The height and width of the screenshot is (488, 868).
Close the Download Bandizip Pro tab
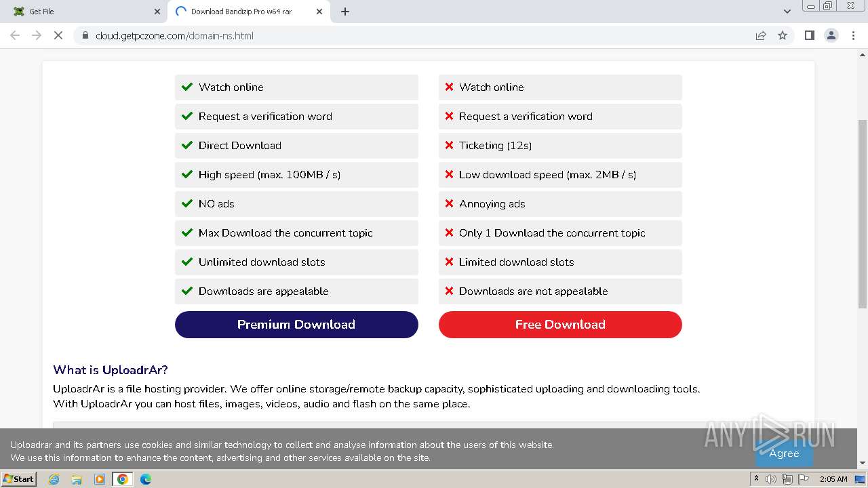319,12
